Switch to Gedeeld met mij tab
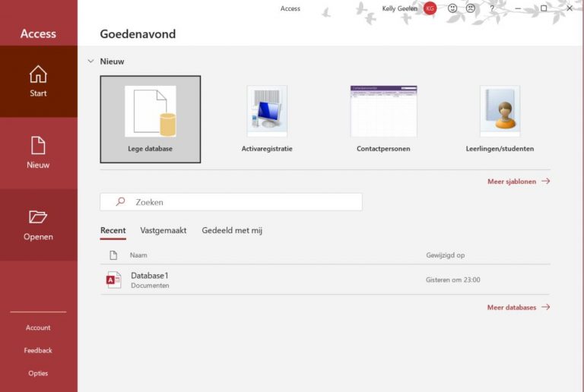 [232, 231]
